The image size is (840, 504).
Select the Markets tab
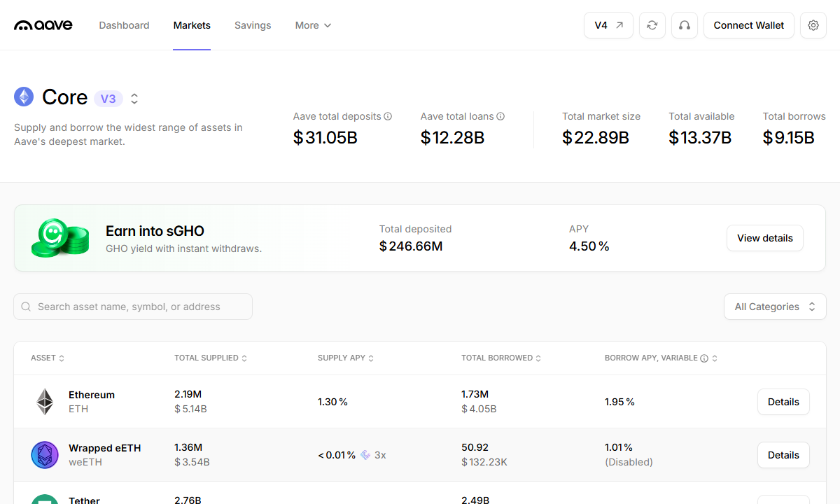tap(192, 25)
